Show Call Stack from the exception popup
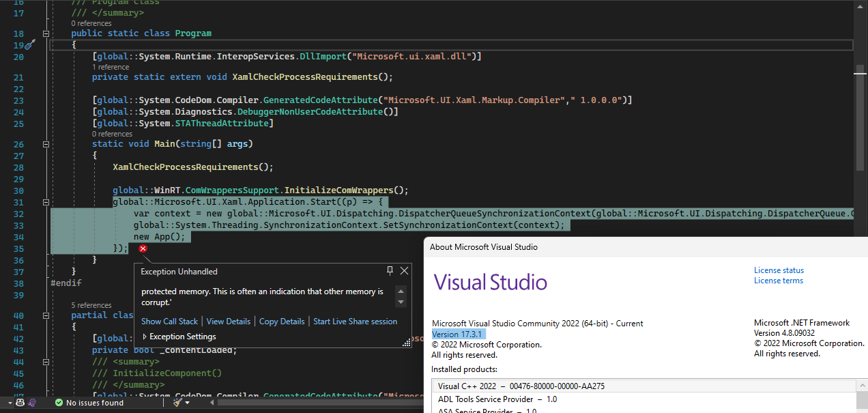The image size is (868, 413). click(x=169, y=322)
